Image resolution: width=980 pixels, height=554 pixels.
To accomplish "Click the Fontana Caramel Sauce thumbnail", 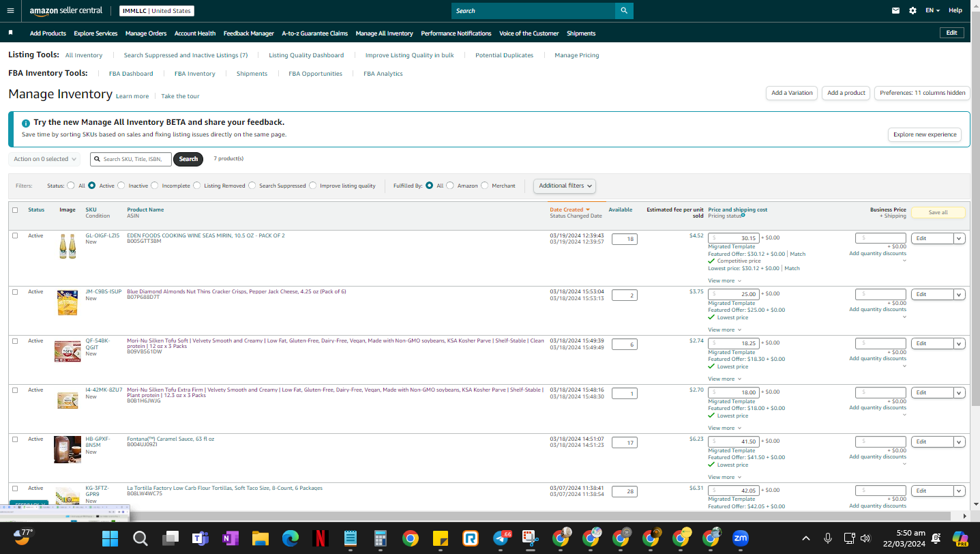I will coord(68,450).
